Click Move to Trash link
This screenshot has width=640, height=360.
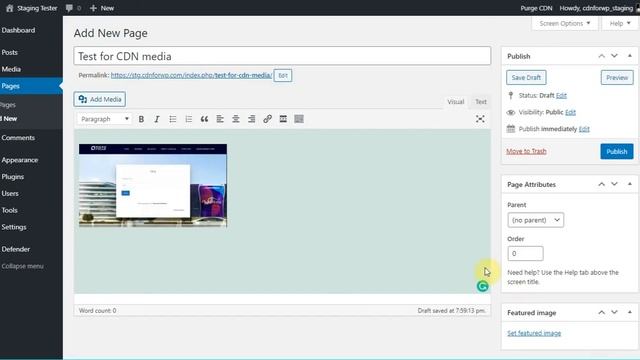tap(526, 151)
